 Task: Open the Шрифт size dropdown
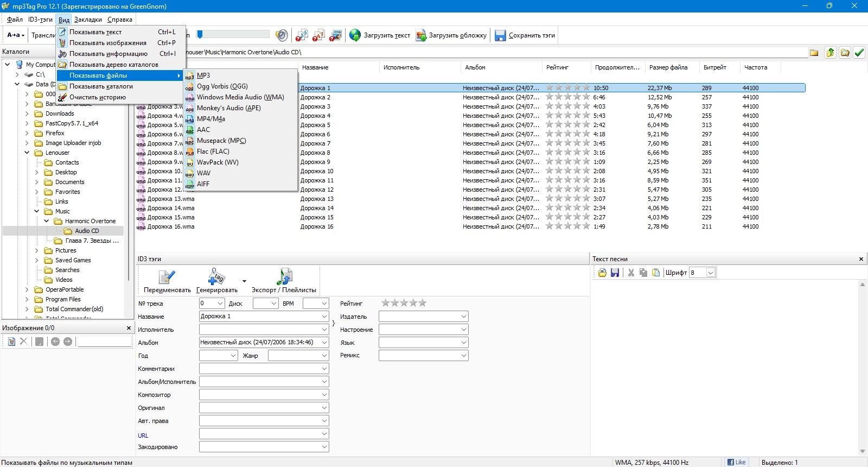[x=711, y=273]
